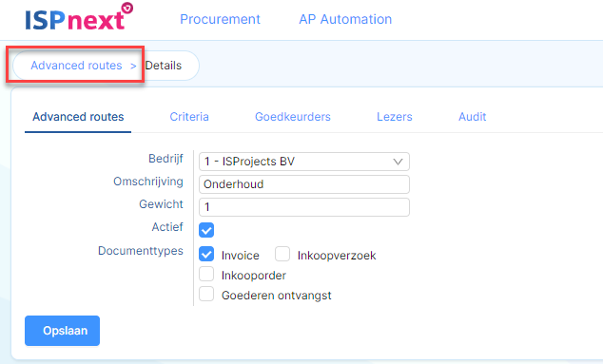This screenshot has height=364, width=603.
Task: Click the Details breadcrumb item
Action: pyautogui.click(x=163, y=66)
